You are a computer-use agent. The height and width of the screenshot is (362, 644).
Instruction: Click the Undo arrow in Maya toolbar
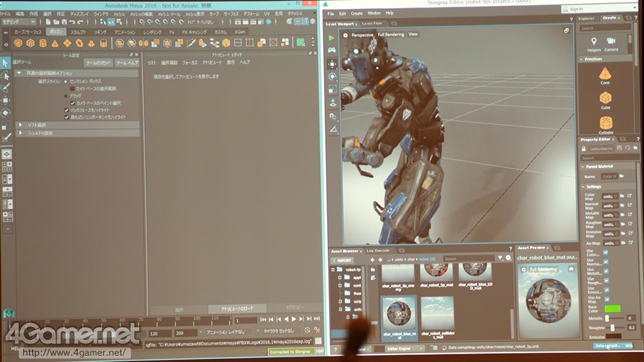(72, 22)
